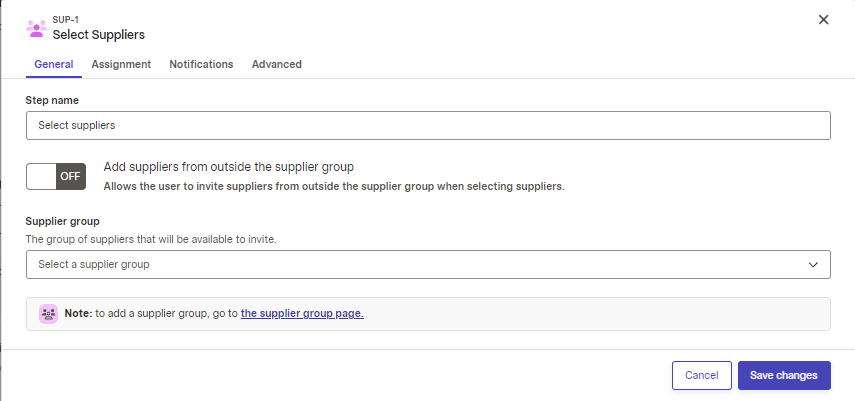Image resolution: width=855 pixels, height=401 pixels.
Task: Follow the supplier group page link
Action: tap(302, 314)
